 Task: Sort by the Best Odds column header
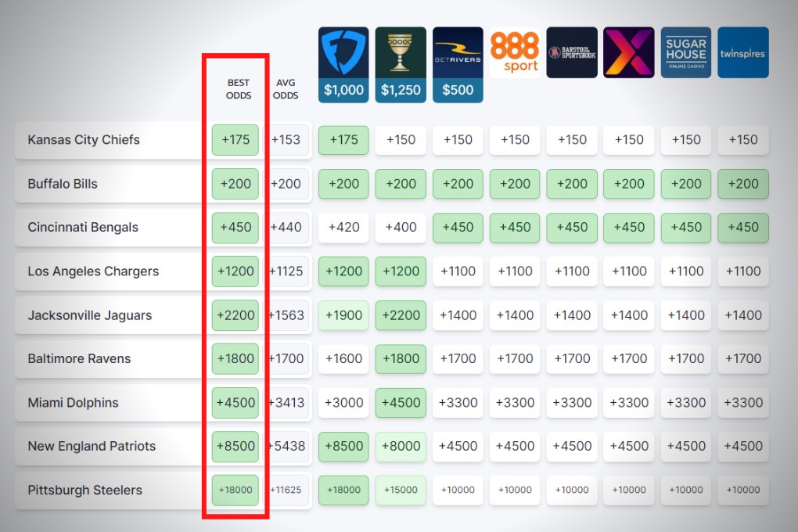coord(239,89)
